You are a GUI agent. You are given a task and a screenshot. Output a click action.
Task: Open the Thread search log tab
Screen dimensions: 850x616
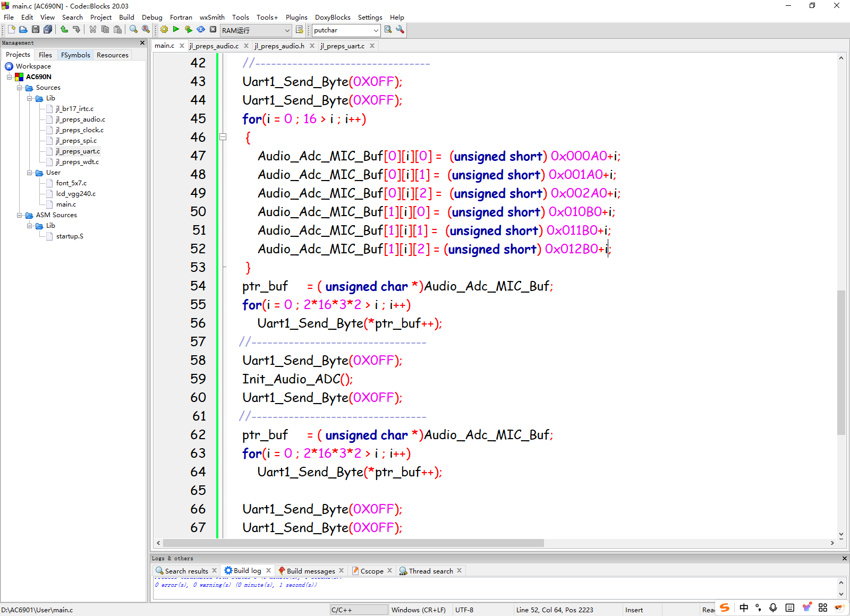pos(431,571)
